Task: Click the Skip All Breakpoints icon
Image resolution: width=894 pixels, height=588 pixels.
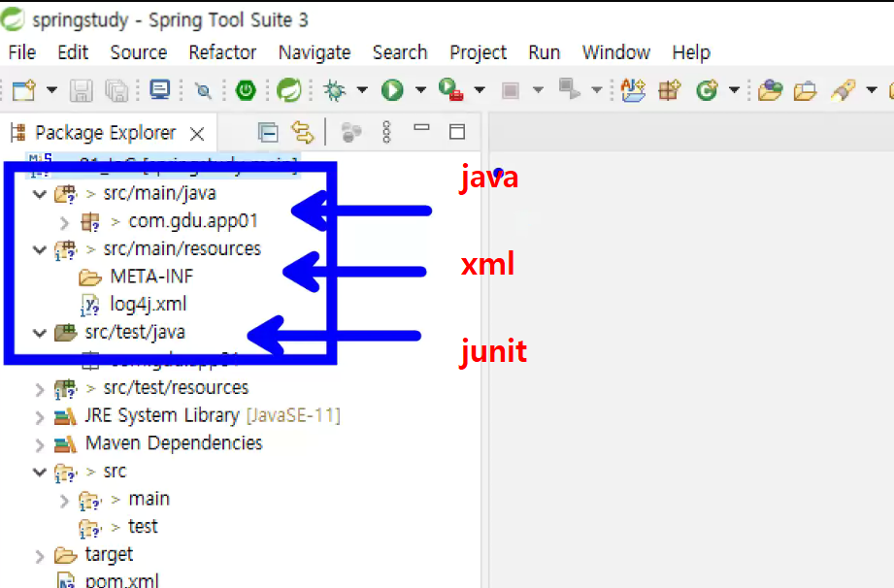Action: (x=203, y=90)
